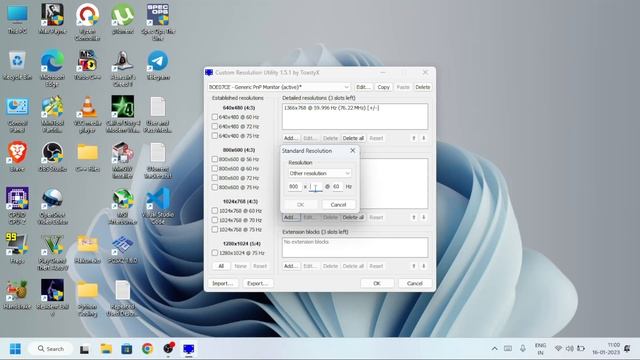The image size is (640, 360).
Task: Open the Spec Ops desktop shortcut
Action: tap(158, 22)
